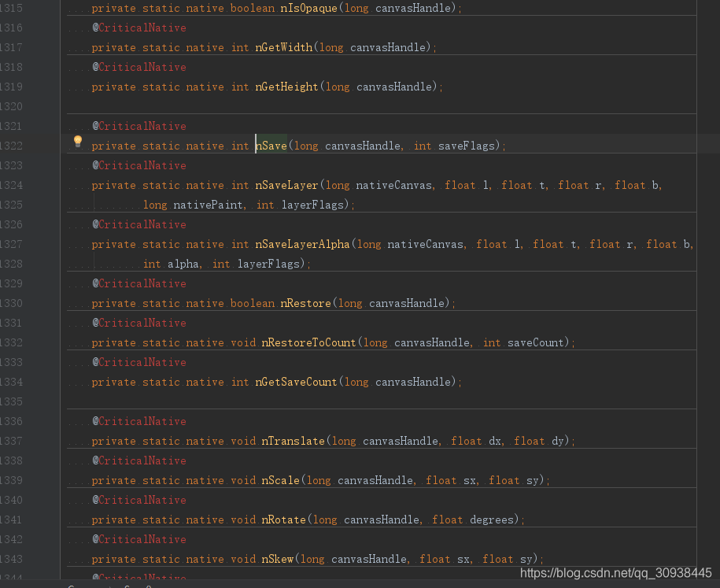Click @CriticalNative annotation on line 1342
The image size is (720, 588).
[x=139, y=539]
